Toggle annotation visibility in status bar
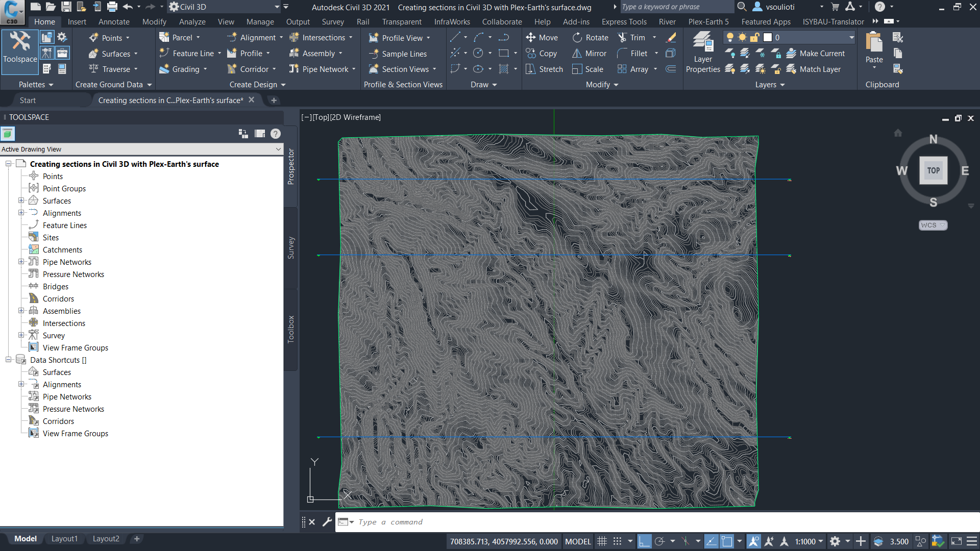Viewport: 980px width, 551px height. pyautogui.click(x=754, y=541)
